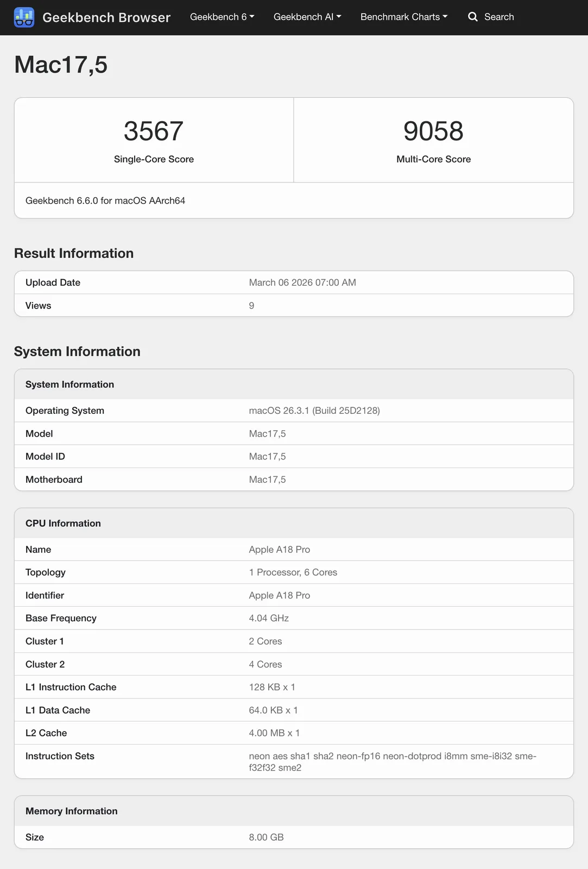Click the Instruction Sets value text

tap(392, 761)
